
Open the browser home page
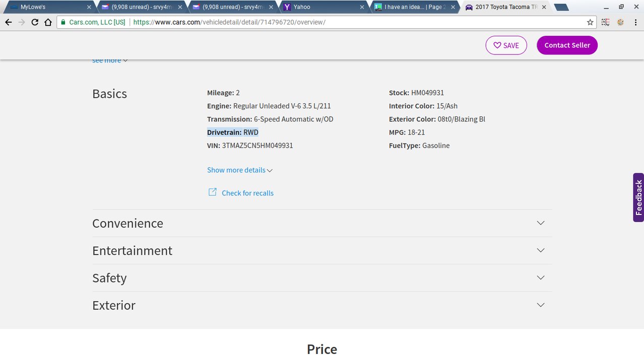[48, 22]
